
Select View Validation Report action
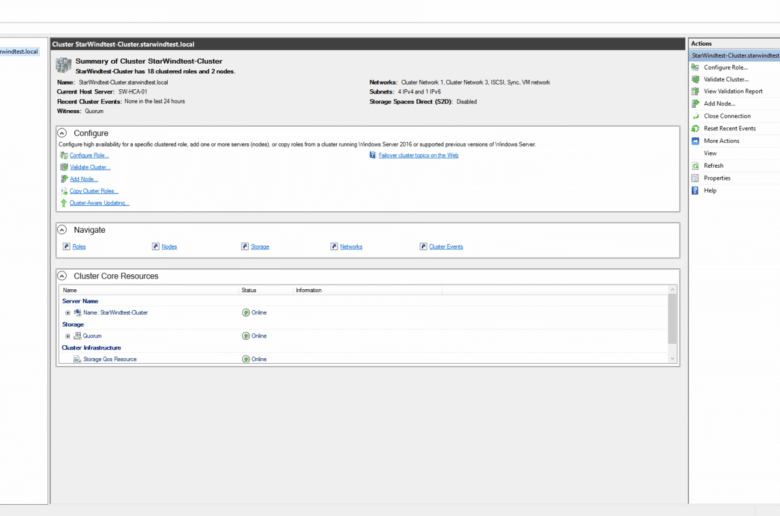click(x=735, y=91)
